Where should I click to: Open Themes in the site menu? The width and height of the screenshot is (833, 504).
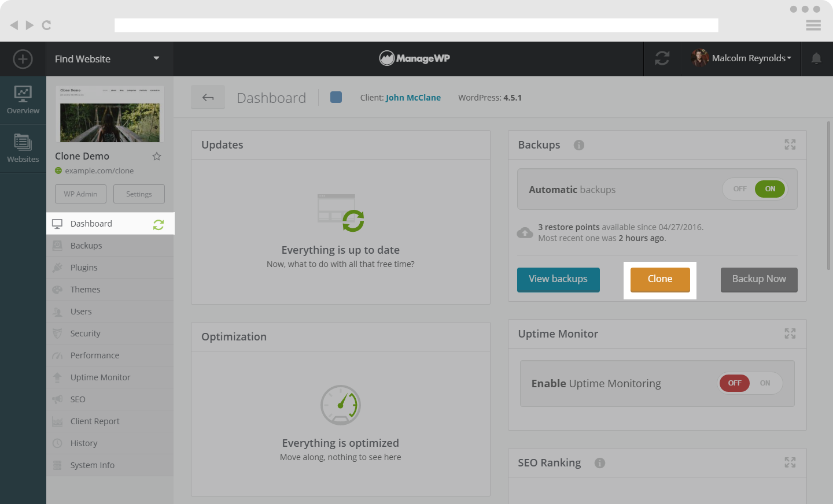pos(110,290)
